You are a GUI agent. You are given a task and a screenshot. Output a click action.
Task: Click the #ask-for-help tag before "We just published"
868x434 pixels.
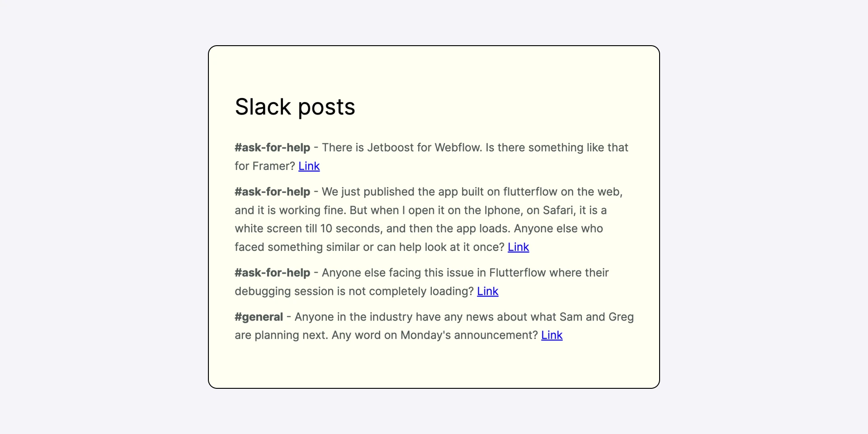pyautogui.click(x=272, y=192)
